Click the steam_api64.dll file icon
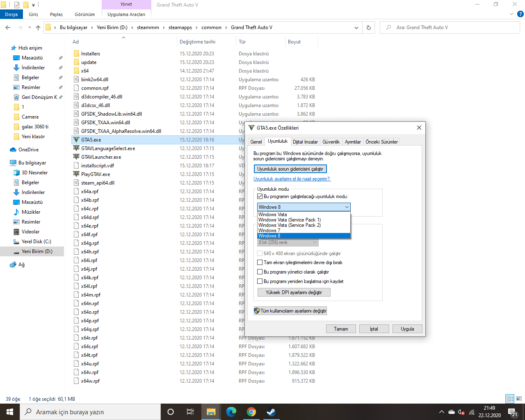This screenshot has width=525, height=420. (76, 183)
